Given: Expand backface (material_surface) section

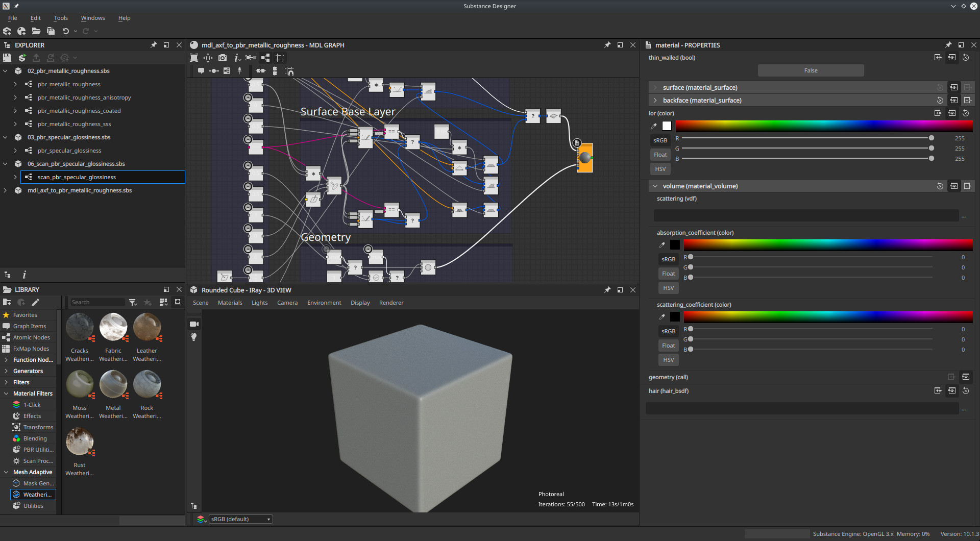Looking at the screenshot, I should (x=655, y=101).
